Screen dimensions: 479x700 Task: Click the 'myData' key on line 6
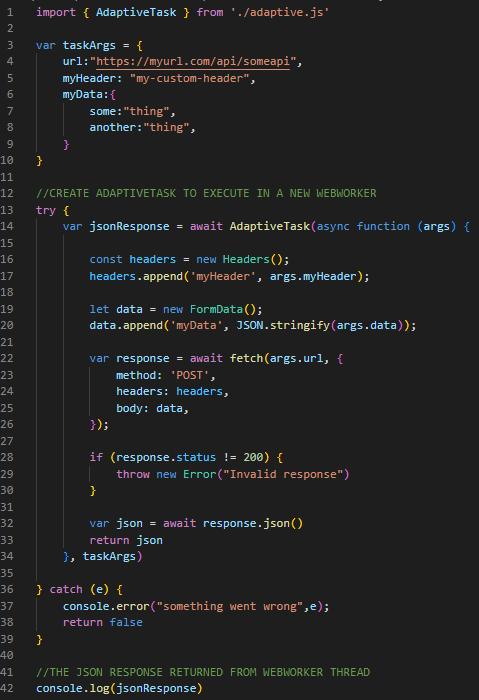83,95
